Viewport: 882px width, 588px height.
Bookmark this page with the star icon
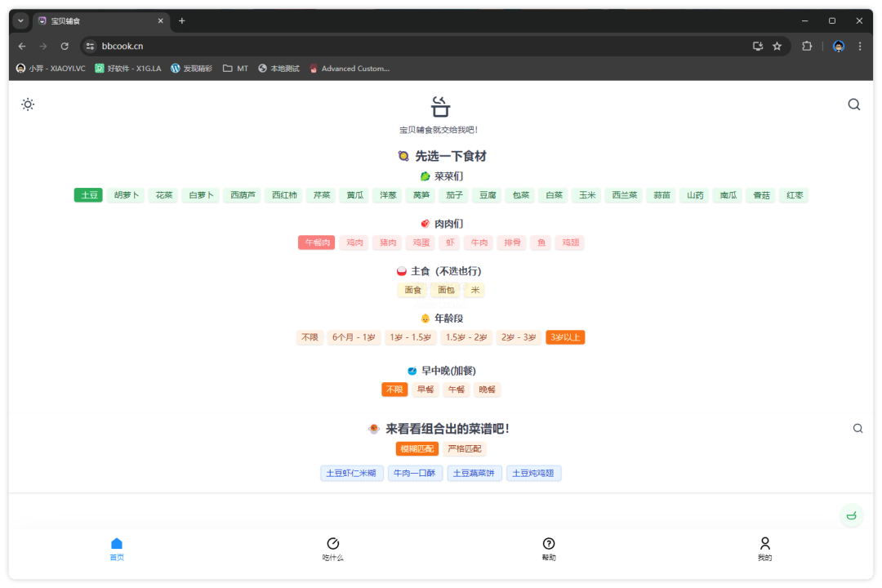(x=777, y=46)
